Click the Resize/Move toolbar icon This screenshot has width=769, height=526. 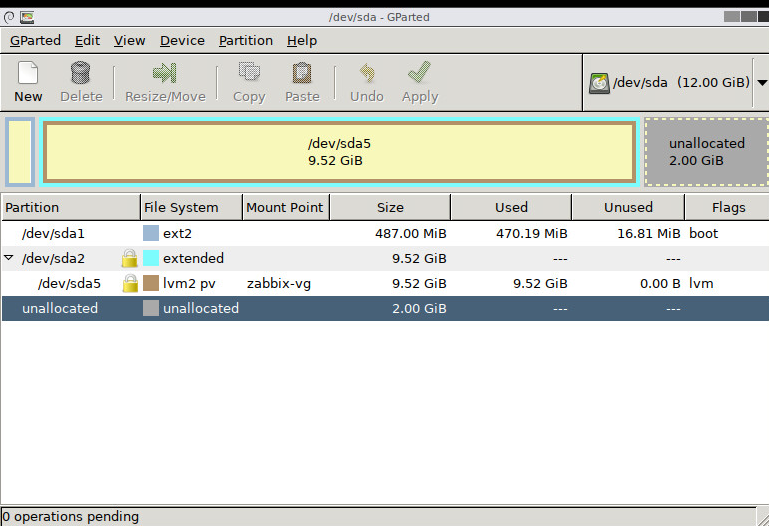point(165,73)
